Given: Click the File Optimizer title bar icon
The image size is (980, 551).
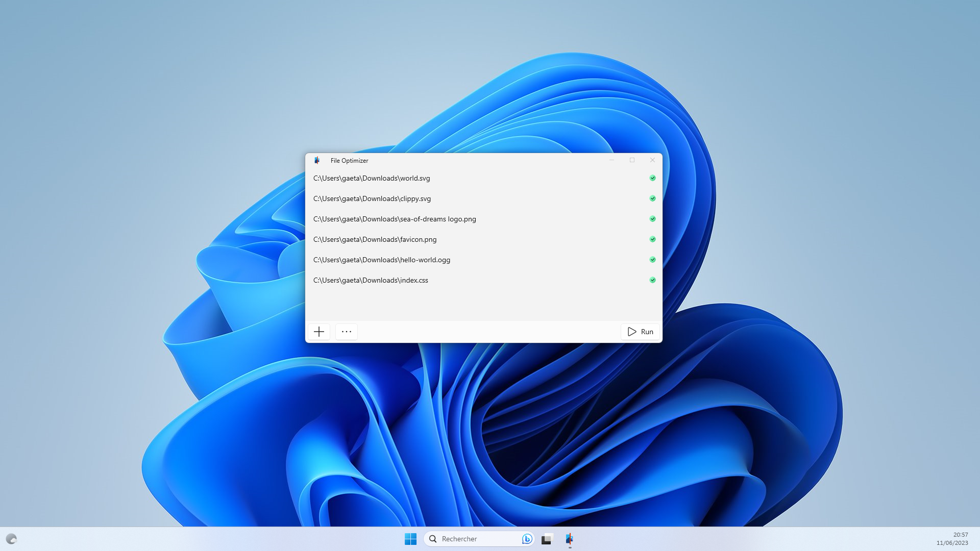Looking at the screenshot, I should coord(317,160).
